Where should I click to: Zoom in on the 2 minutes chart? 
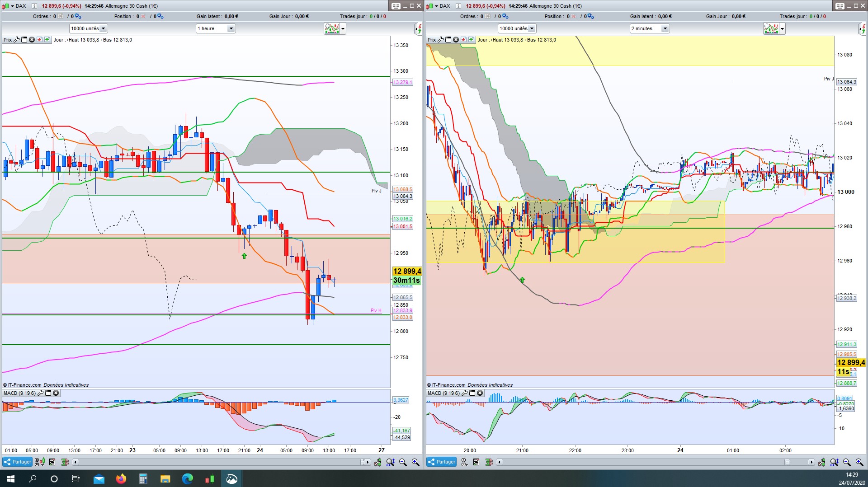coord(859,462)
